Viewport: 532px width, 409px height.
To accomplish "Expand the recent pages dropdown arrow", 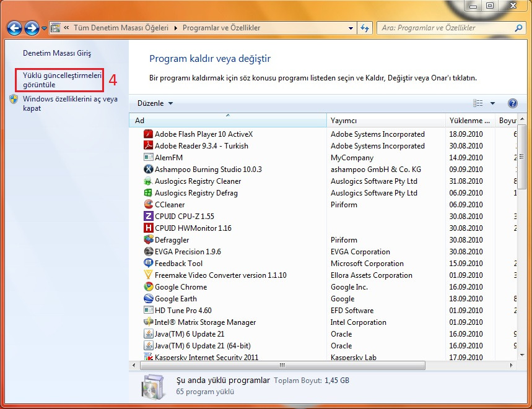I will [x=45, y=28].
